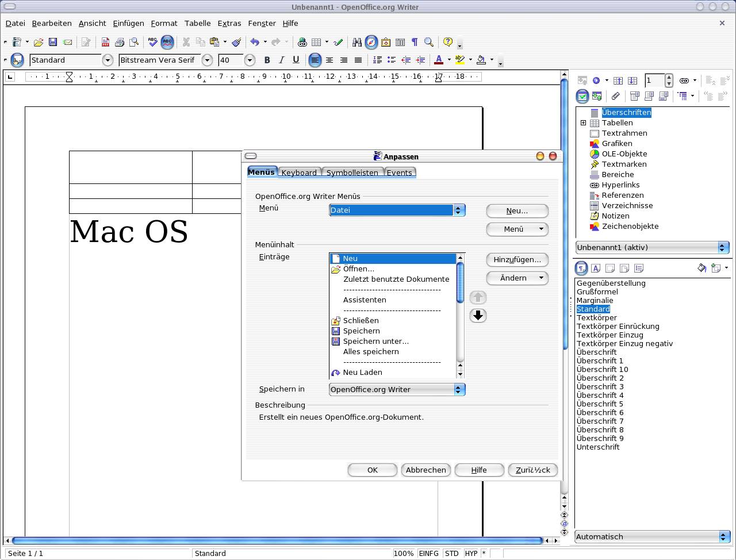Image resolution: width=736 pixels, height=560 pixels.
Task: Click the Hilfe button in dialog
Action: [x=480, y=470]
